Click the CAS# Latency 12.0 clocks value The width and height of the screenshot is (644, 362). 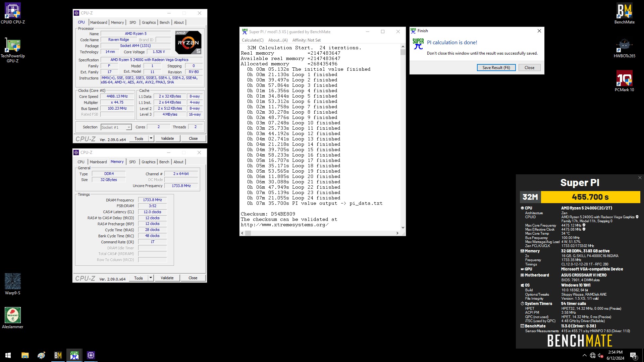tap(152, 212)
